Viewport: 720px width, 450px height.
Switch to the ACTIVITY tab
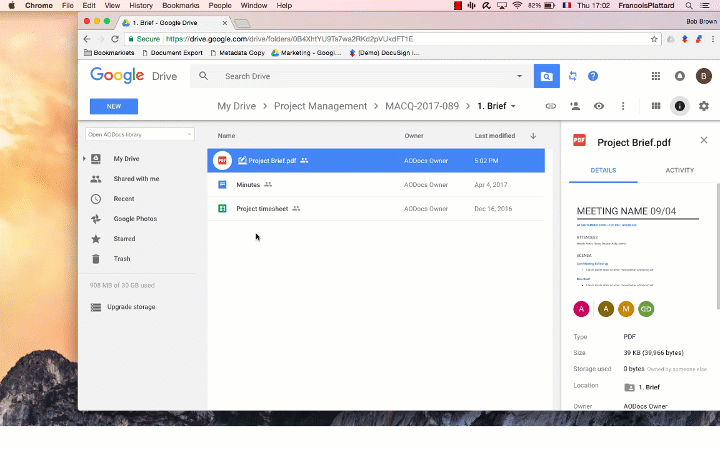tap(680, 170)
